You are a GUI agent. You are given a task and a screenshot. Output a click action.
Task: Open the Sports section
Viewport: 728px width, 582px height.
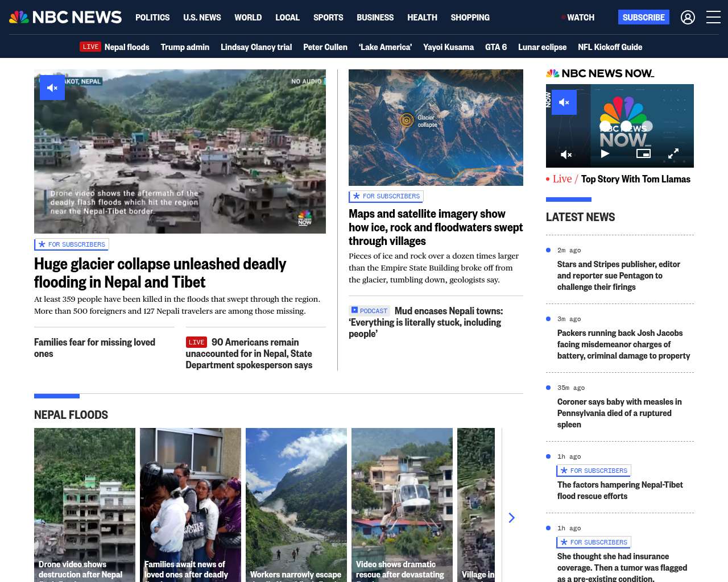(x=328, y=18)
